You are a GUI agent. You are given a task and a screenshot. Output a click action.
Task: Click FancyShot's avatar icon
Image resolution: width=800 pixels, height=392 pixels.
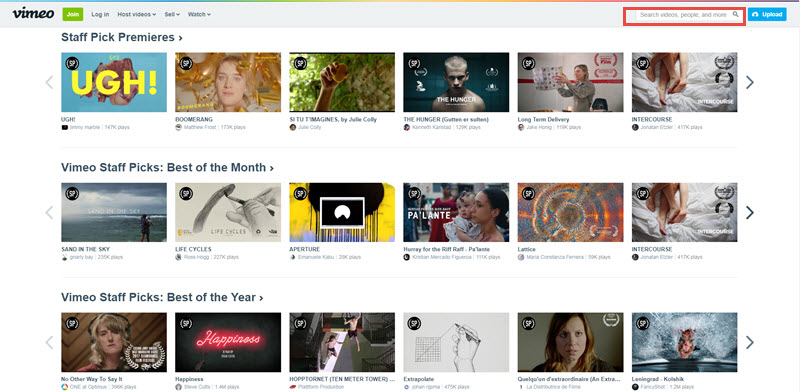click(x=635, y=387)
